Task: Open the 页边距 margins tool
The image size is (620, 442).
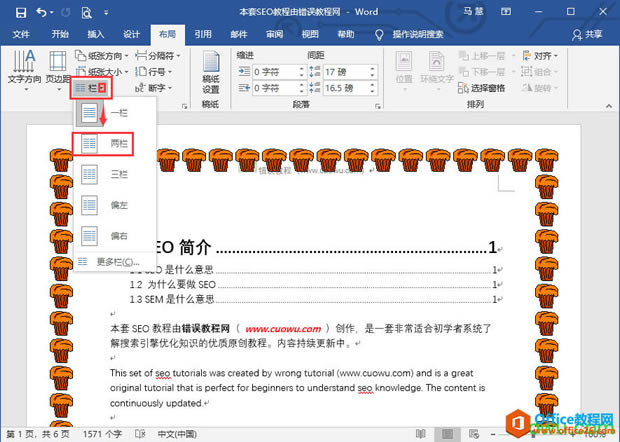Action: click(x=58, y=70)
